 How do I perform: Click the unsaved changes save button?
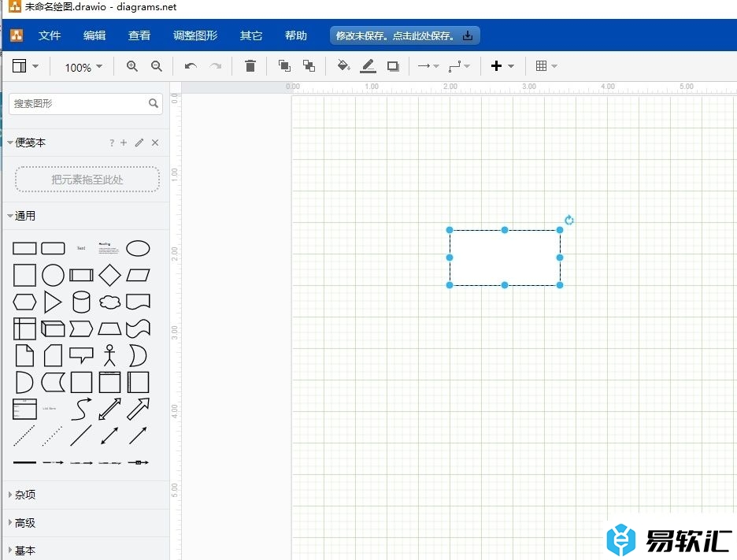point(405,35)
